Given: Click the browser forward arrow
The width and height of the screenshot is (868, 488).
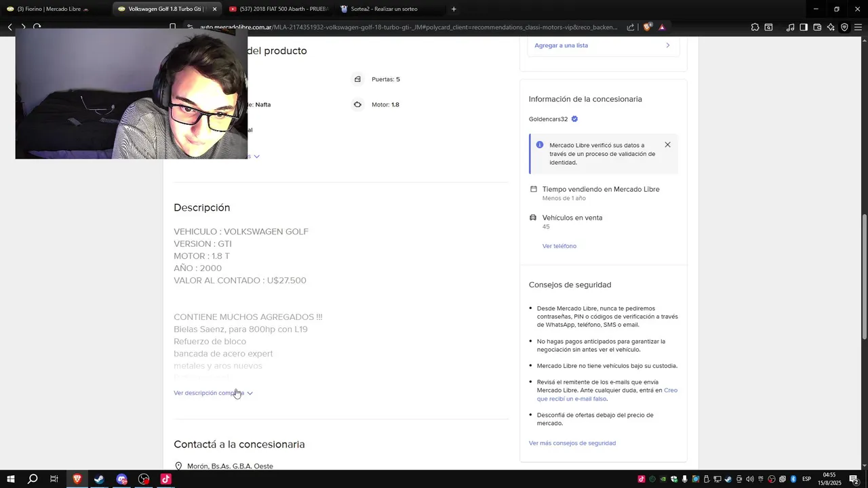Looking at the screenshot, I should click(x=23, y=27).
